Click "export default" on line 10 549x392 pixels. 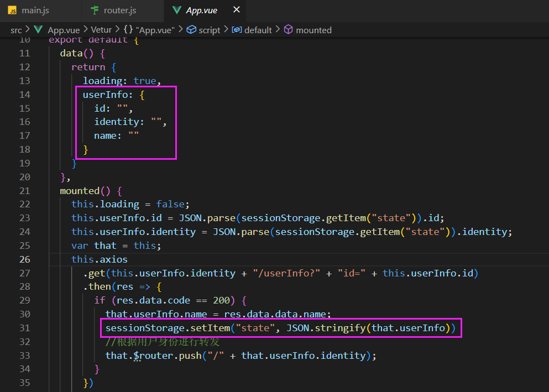click(x=88, y=40)
